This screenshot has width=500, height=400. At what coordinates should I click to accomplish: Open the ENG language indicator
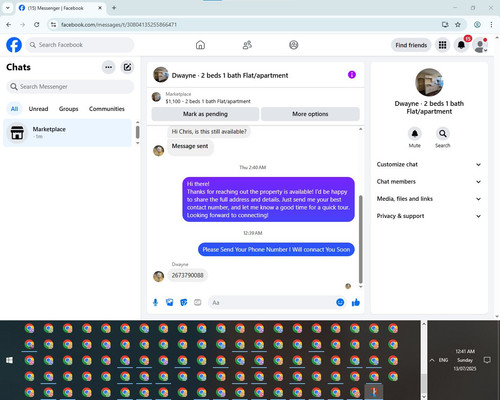click(443, 360)
